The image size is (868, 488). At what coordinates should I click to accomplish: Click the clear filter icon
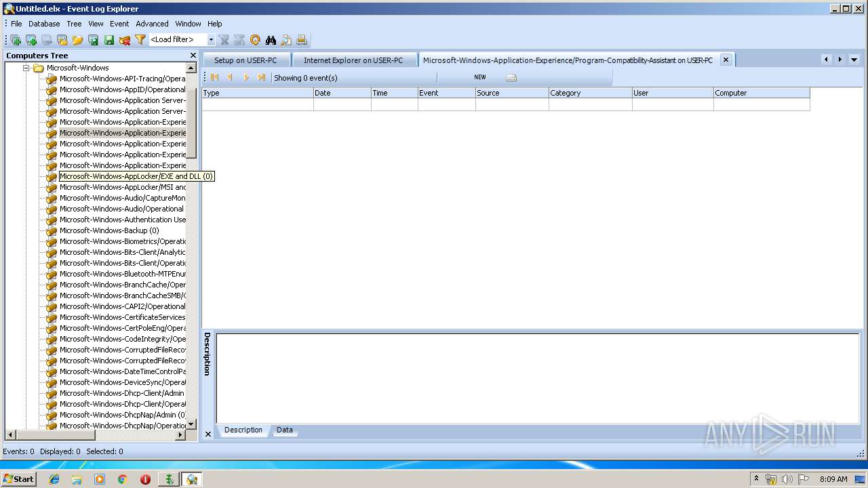[224, 40]
